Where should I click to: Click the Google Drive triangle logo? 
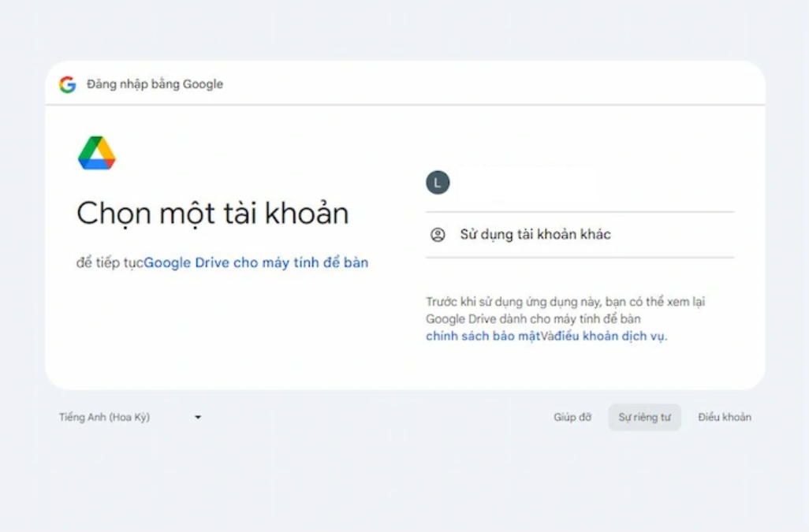pos(97,153)
